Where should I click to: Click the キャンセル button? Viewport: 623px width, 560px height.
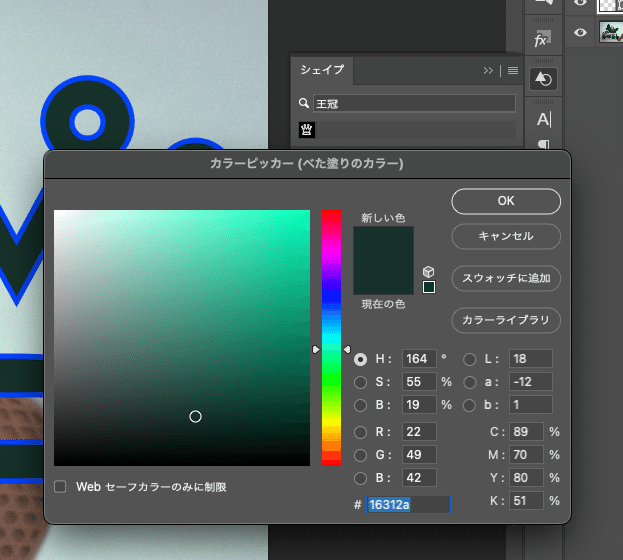point(506,236)
